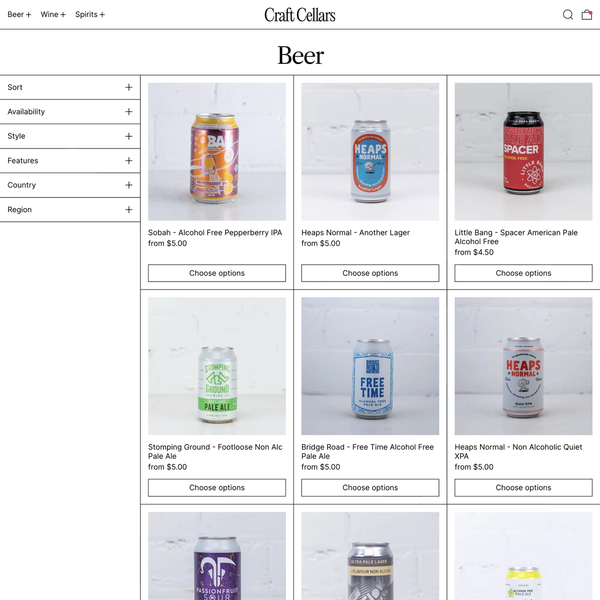Open the Spirits navigation menu

90,15
